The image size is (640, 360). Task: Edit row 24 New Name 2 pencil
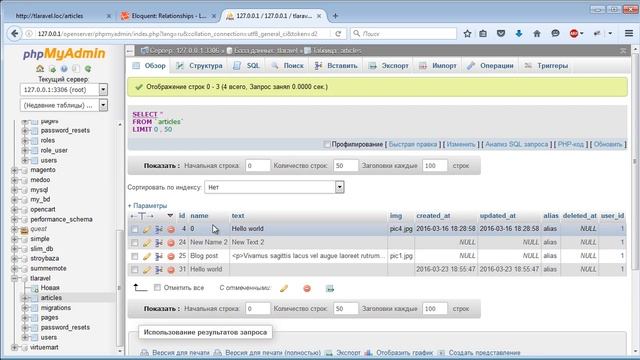pos(147,243)
